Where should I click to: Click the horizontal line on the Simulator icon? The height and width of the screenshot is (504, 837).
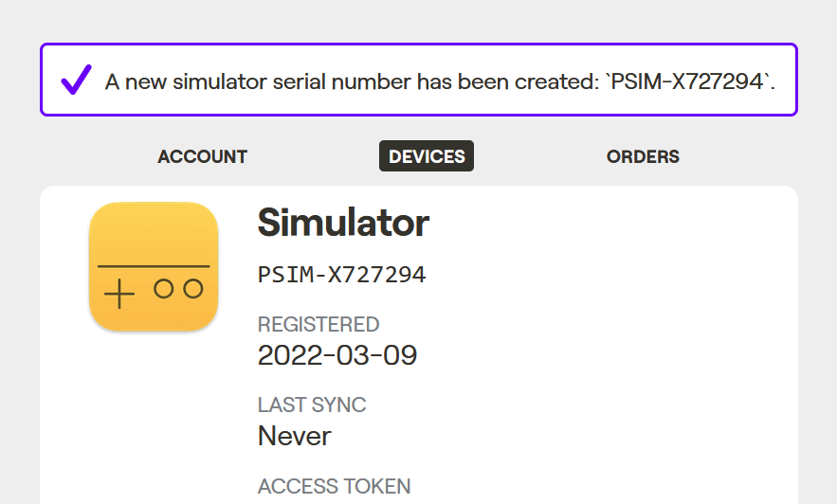(x=154, y=266)
